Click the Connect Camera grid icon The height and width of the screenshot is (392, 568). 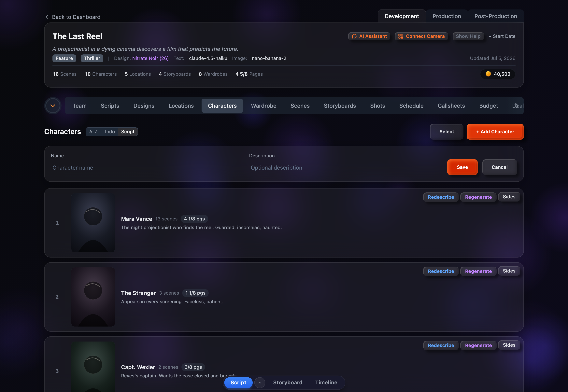(401, 36)
